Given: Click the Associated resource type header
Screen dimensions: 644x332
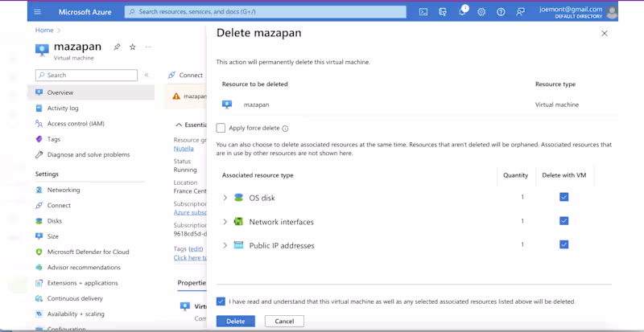Looking at the screenshot, I should (258, 175).
